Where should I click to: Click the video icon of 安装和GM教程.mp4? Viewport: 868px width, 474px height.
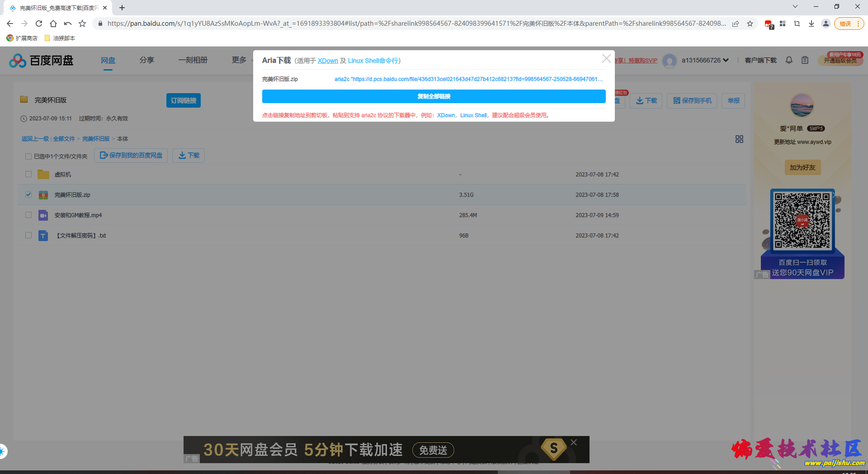[x=43, y=215]
